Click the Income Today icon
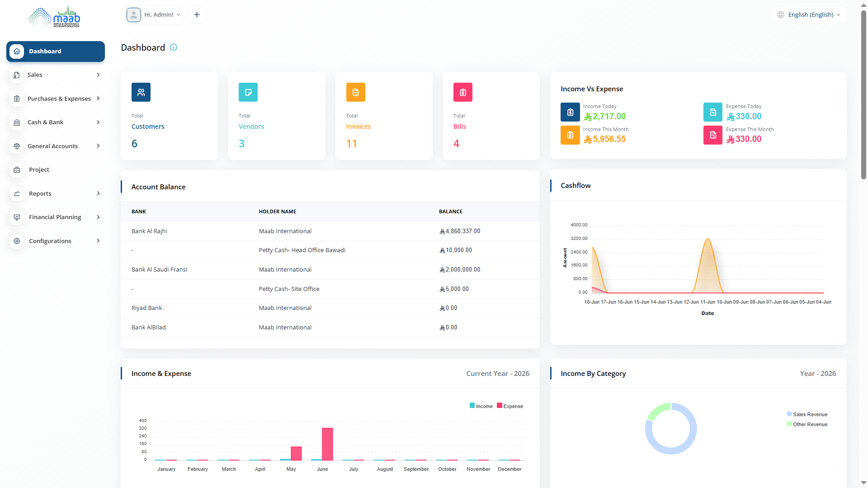 tap(570, 112)
